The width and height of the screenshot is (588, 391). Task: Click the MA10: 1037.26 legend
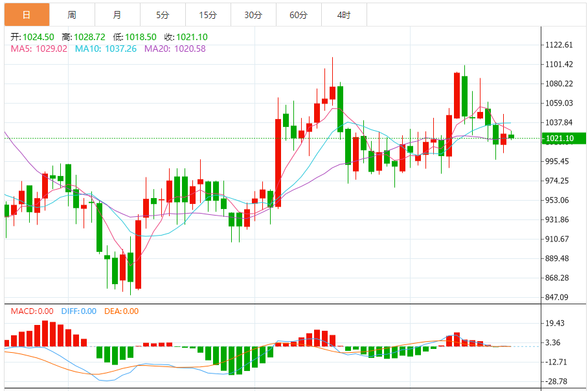click(106, 49)
